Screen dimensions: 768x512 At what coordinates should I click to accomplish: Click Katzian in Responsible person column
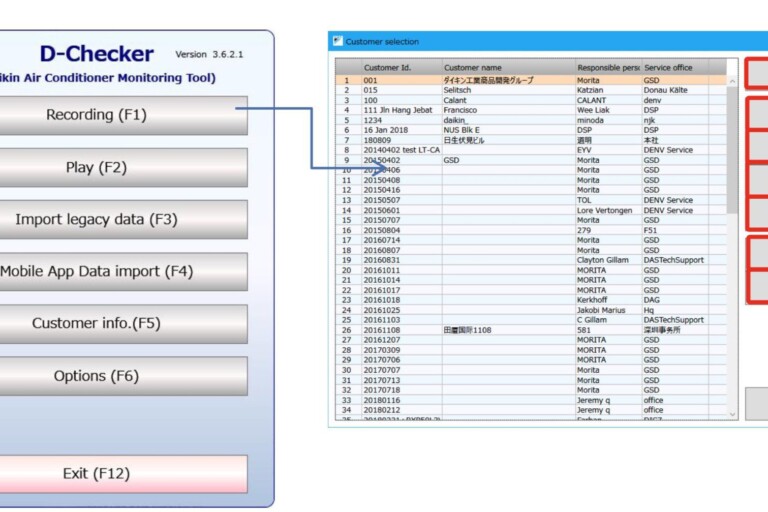608,90
